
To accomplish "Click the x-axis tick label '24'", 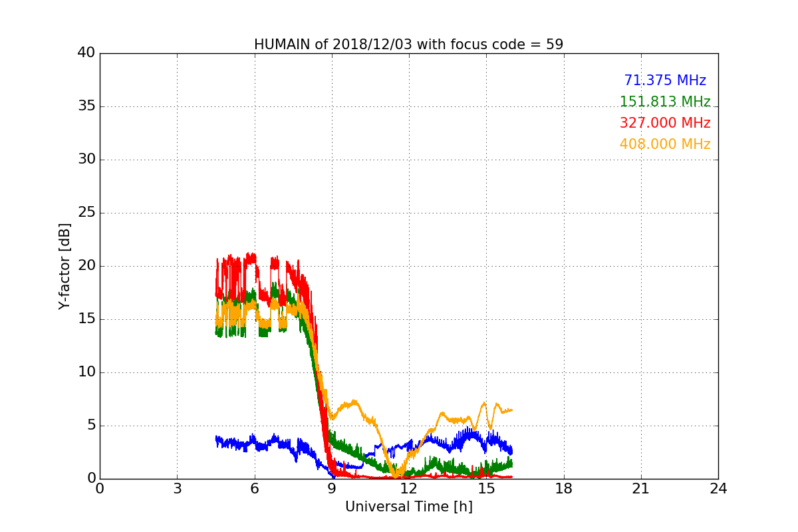I will click(718, 489).
